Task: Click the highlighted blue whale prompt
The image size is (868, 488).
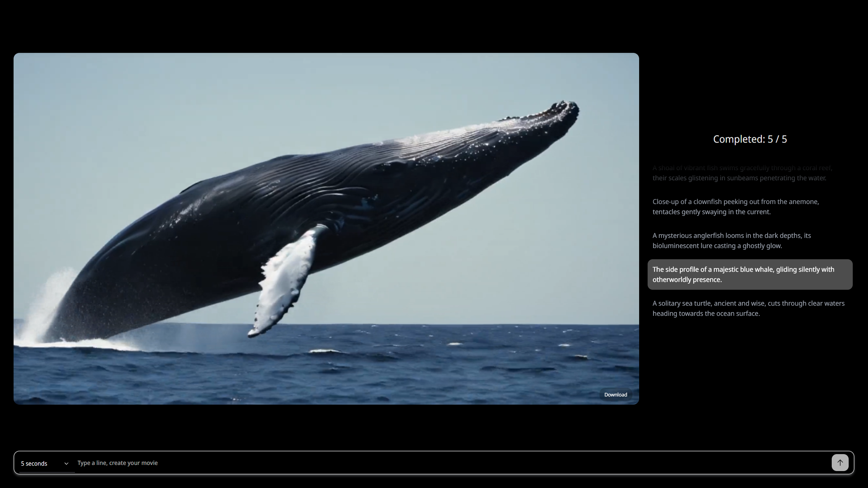Action: click(x=749, y=274)
